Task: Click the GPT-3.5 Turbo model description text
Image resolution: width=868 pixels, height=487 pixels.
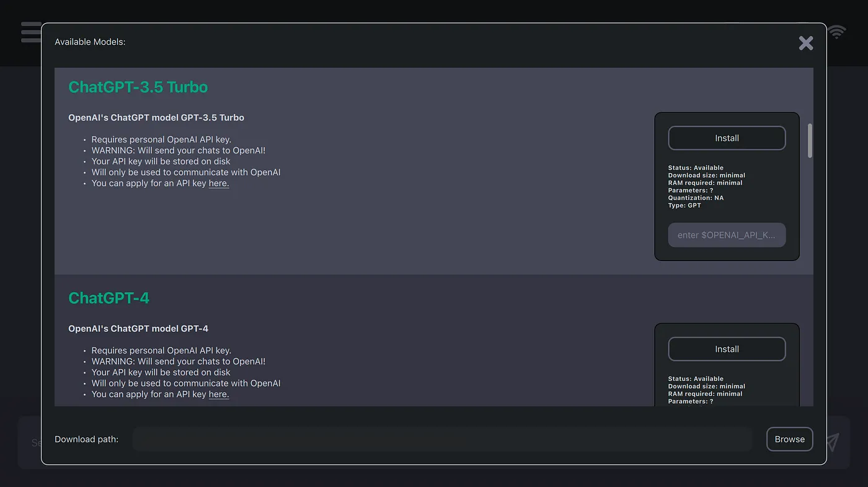Action: point(156,117)
